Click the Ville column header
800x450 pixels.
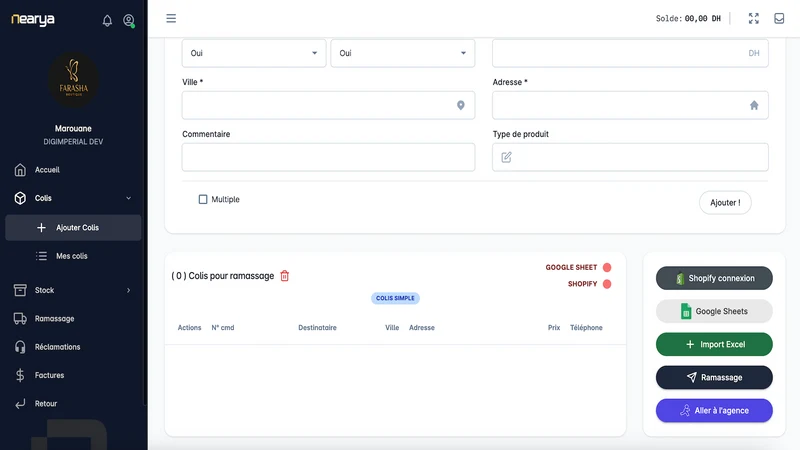click(392, 328)
